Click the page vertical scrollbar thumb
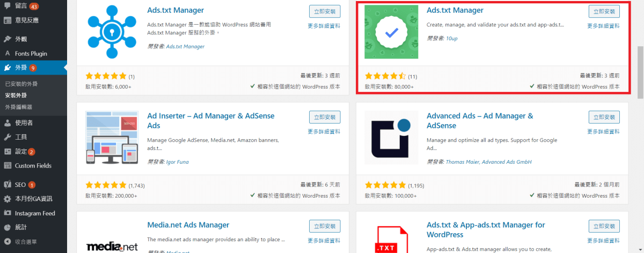 pos(640,73)
